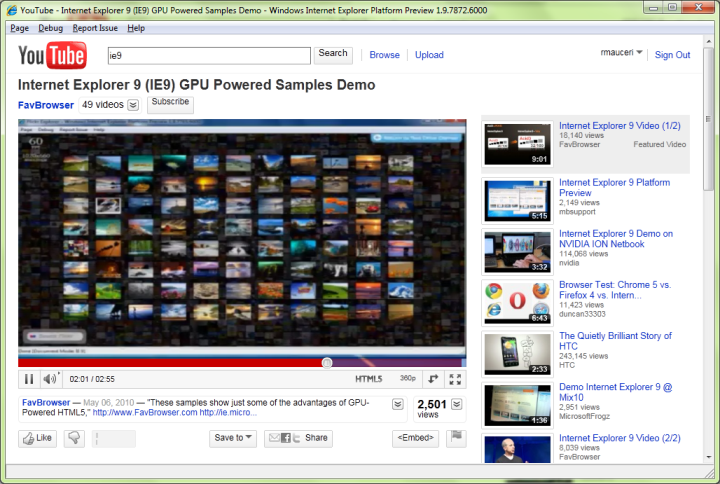This screenshot has width=720, height=484.
Task: Open the HTC story video thumbnail
Action: 517,354
